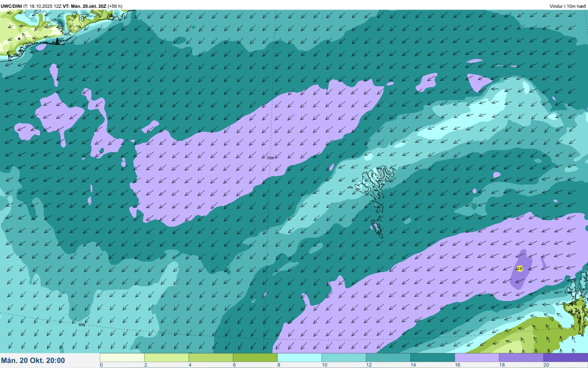The height and width of the screenshot is (368, 588).
Task: Select the dark purple above-20 legend swatch
Action: pyautogui.click(x=565, y=357)
